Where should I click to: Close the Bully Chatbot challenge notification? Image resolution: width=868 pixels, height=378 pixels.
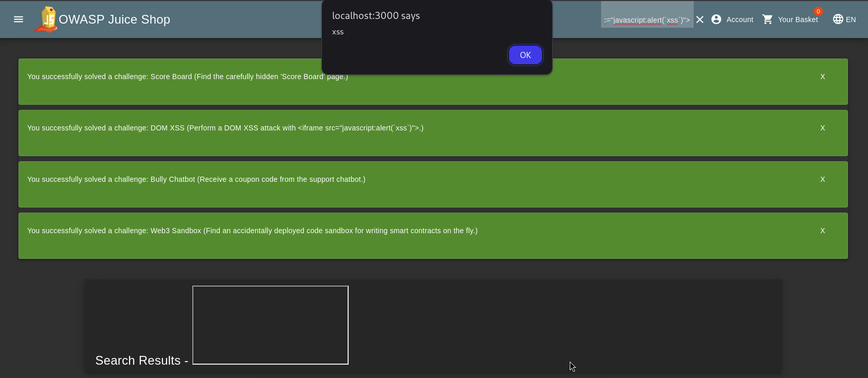click(823, 179)
